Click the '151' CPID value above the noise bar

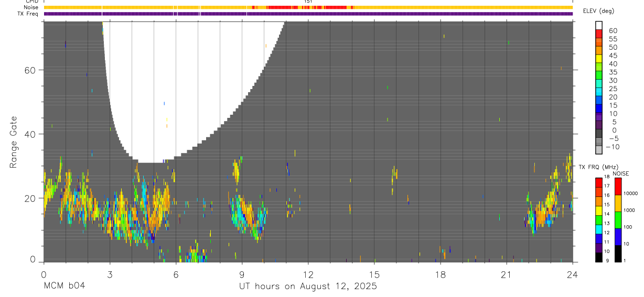tap(308, 2)
